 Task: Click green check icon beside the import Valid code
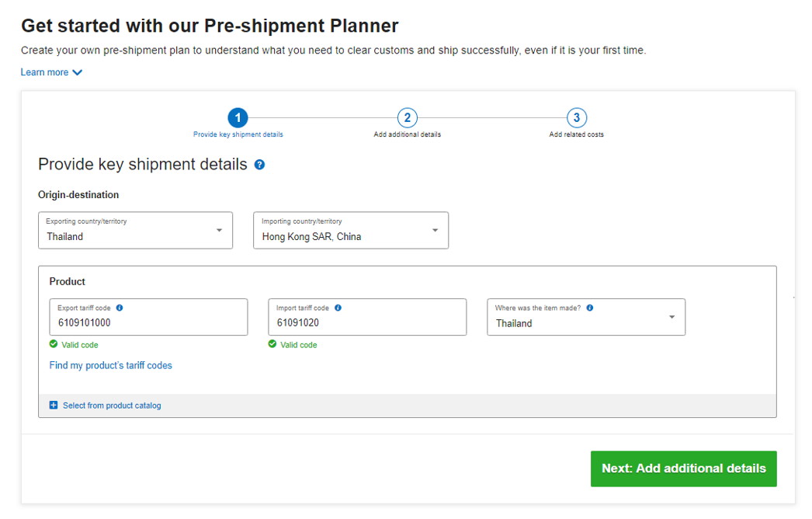click(272, 344)
